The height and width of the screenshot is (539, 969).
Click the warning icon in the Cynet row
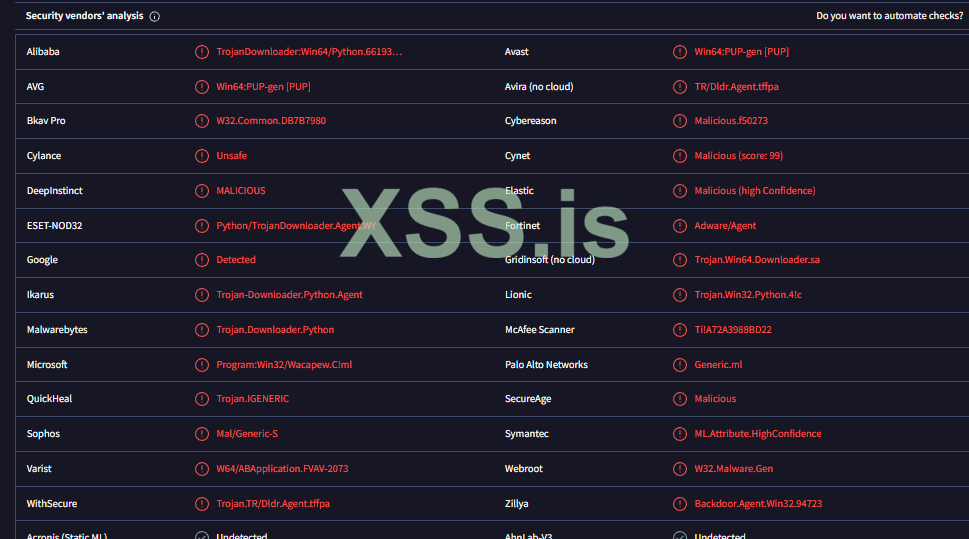pyautogui.click(x=680, y=156)
